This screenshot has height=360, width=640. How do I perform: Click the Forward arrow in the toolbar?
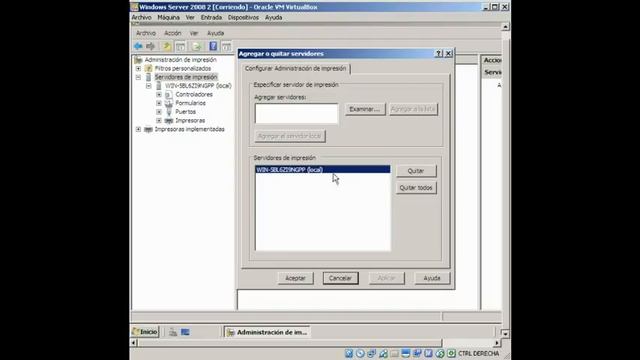point(151,46)
